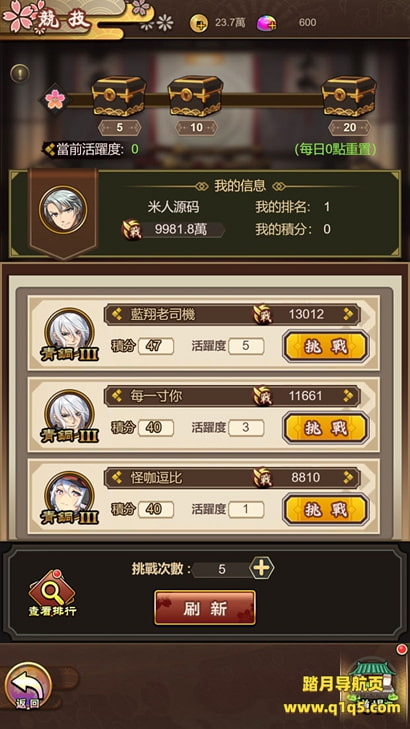Screen dimensions: 410x729
Task: Select 每一寸你's avatar portrait
Action: click(x=69, y=413)
